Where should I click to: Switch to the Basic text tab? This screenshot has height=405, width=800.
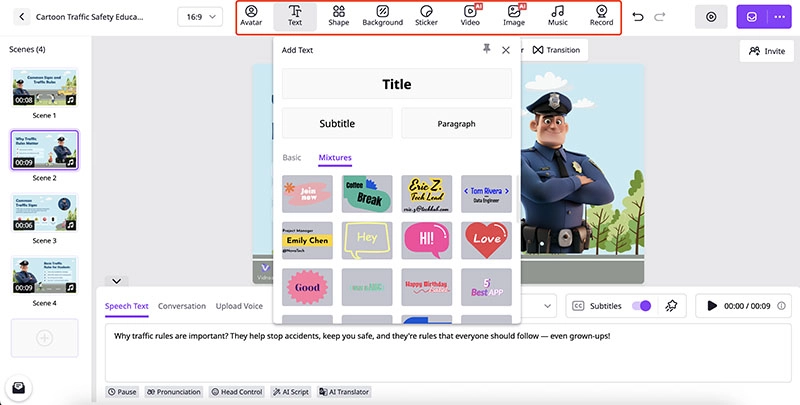point(292,158)
